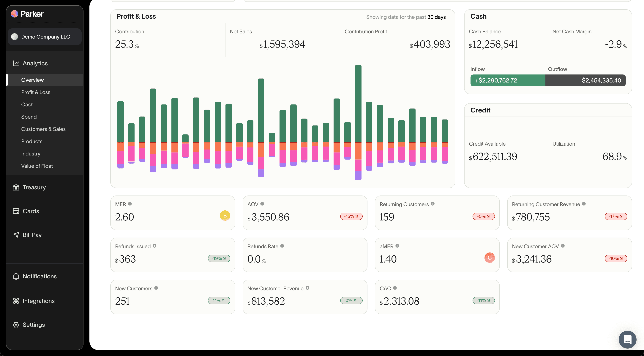The width and height of the screenshot is (644, 356).
Task: Open Customers & Sales sidebar item
Action: click(x=43, y=129)
